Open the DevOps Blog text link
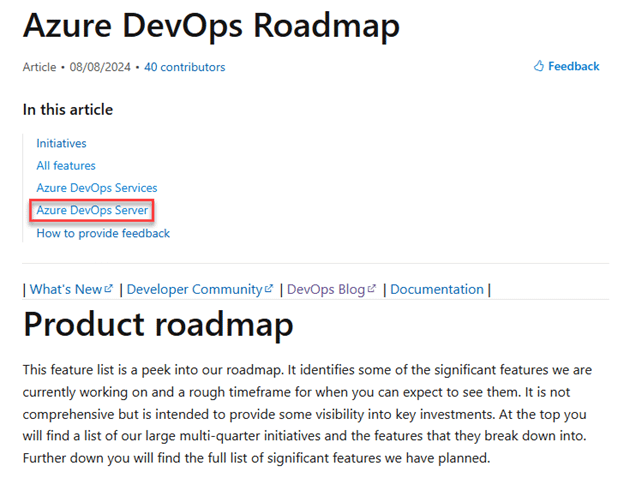The width and height of the screenshot is (624, 478). tap(326, 290)
